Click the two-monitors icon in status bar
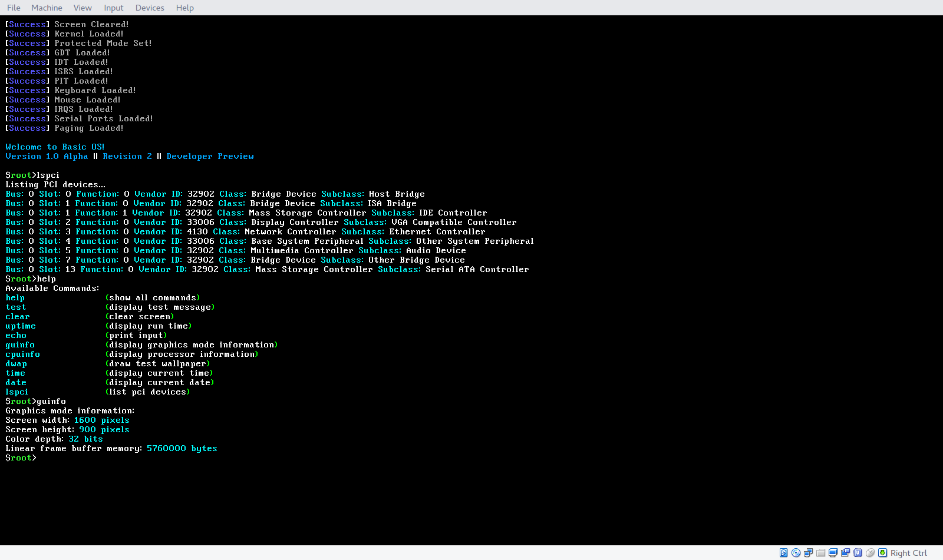 coord(845,552)
